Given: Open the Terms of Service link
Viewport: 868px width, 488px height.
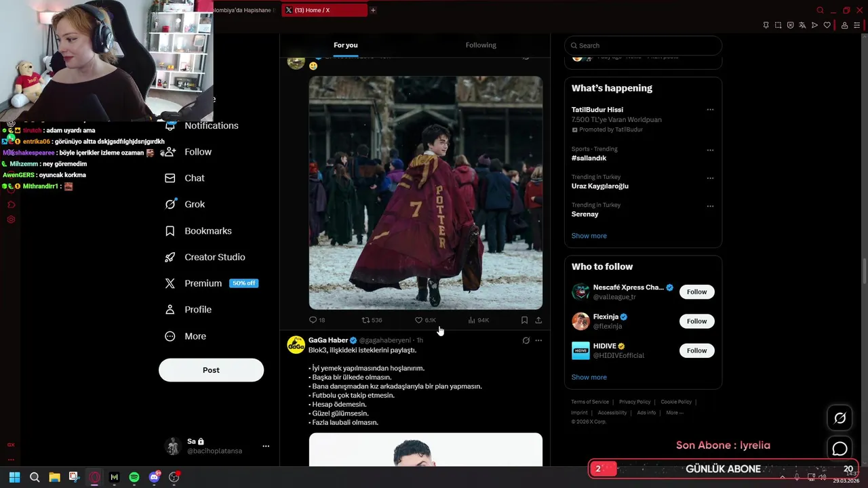Looking at the screenshot, I should (590, 402).
